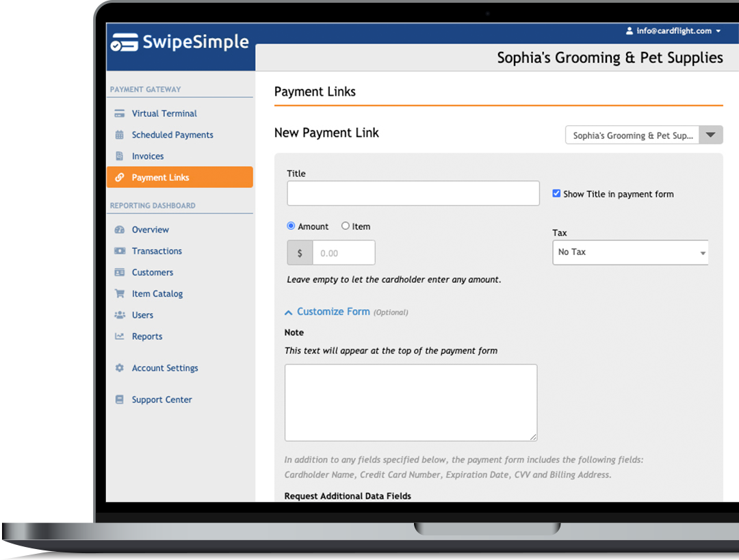Click the SwipeSimple logo
The height and width of the screenshot is (560, 739).
click(x=179, y=42)
